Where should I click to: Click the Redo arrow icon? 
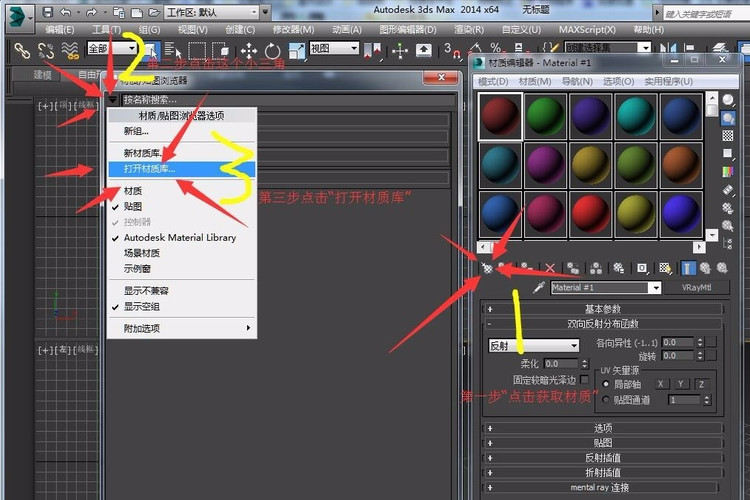(x=91, y=12)
